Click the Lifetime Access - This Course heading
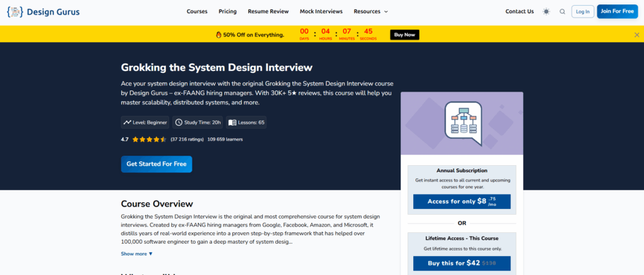The image size is (644, 275). (462, 238)
